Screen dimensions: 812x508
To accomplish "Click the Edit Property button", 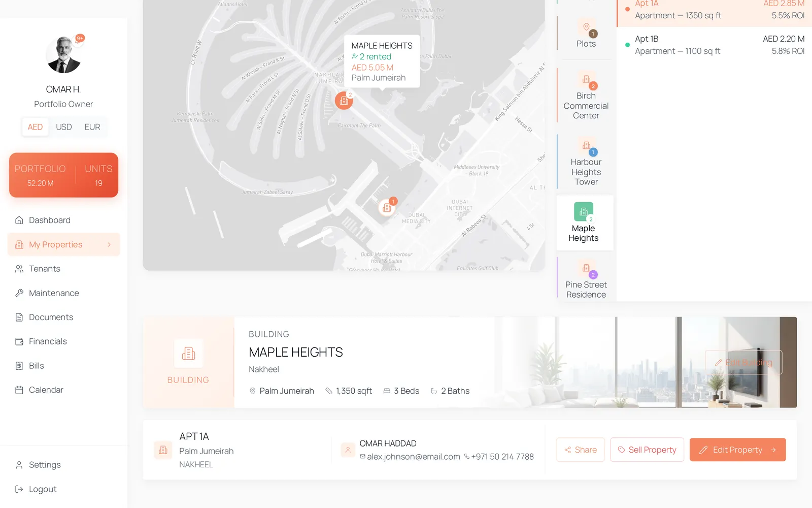I will (738, 450).
